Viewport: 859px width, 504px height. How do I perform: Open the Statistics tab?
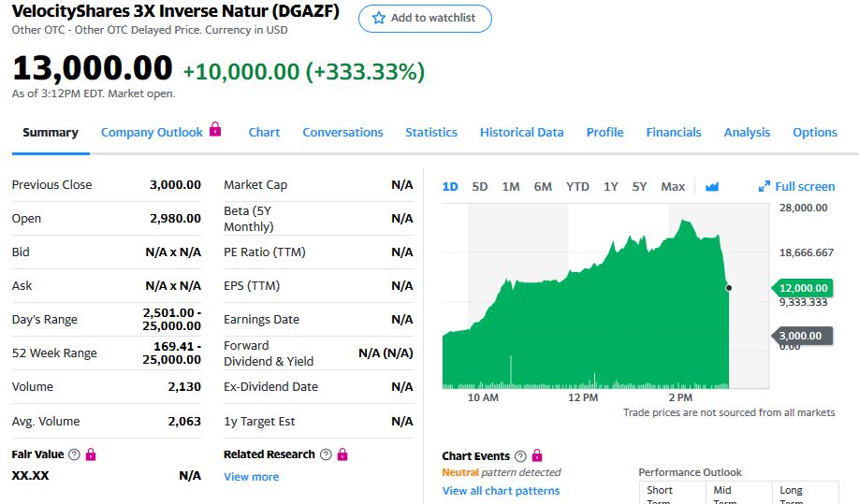coord(431,133)
